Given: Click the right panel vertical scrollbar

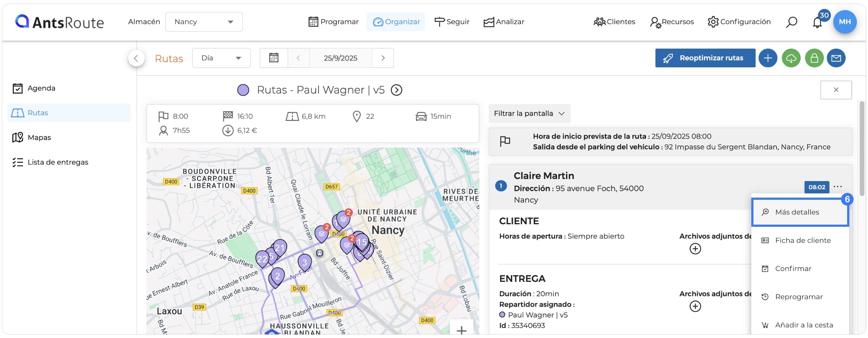Looking at the screenshot, I should (x=862, y=148).
